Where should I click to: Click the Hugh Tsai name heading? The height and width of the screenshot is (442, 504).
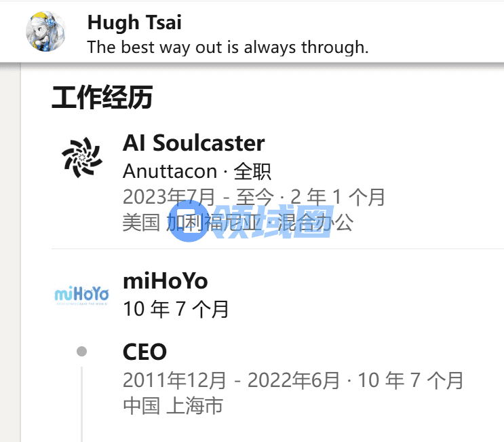[134, 22]
